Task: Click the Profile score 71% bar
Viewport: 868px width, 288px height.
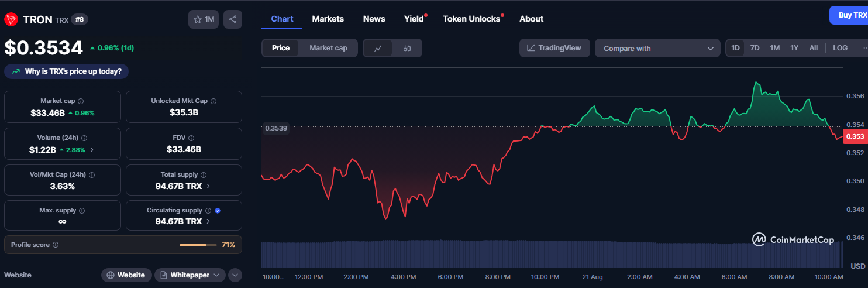Action: (x=197, y=245)
